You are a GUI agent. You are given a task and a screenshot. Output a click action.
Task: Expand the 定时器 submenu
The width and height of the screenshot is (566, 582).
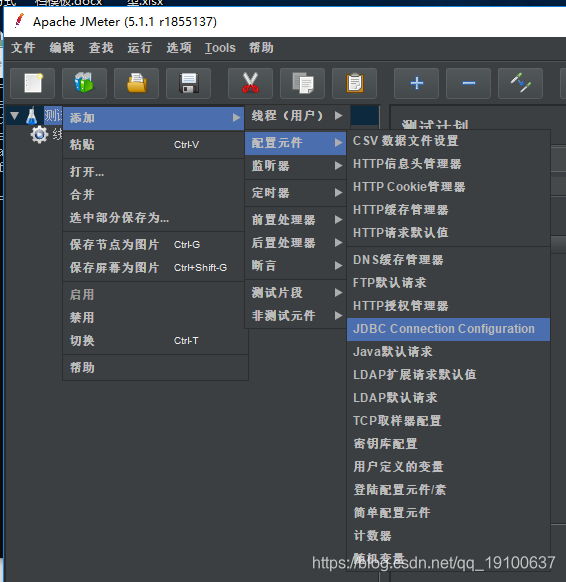point(296,193)
